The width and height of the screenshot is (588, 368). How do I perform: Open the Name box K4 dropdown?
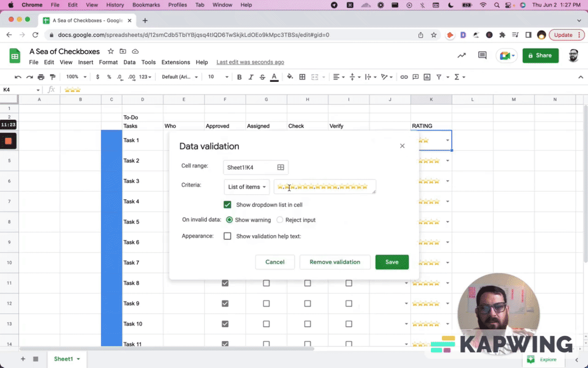coord(38,90)
